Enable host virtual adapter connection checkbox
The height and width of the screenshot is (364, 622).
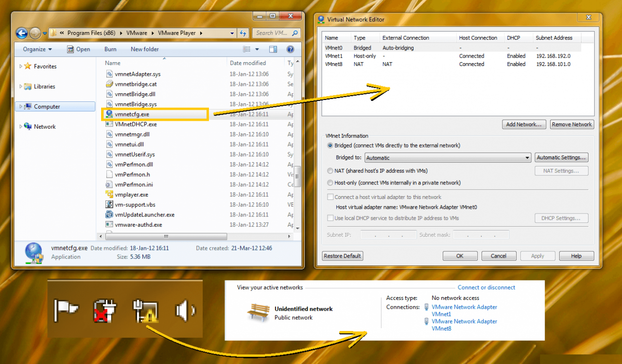(x=330, y=197)
